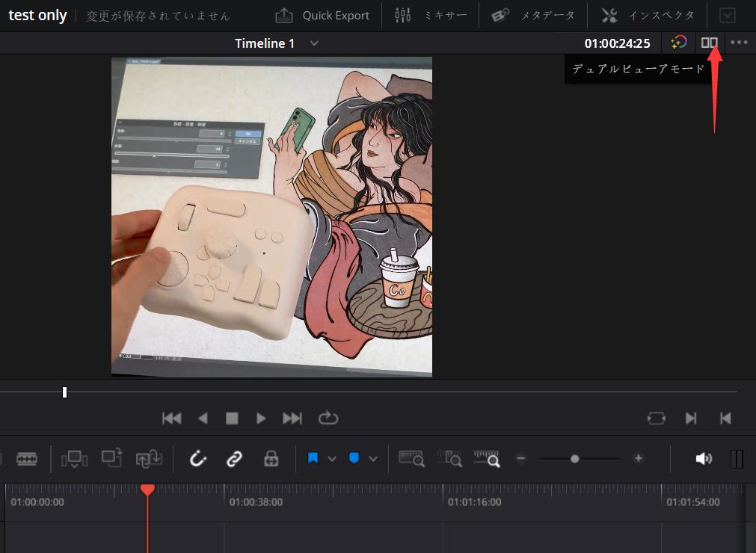Click the match frame icon
This screenshot has width=756, height=553.
(657, 418)
